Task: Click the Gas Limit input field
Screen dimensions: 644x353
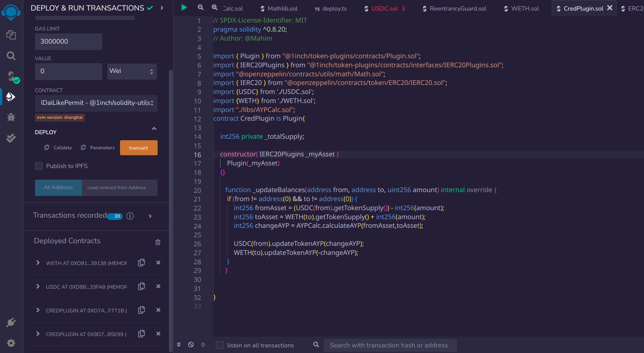Action: [x=68, y=42]
